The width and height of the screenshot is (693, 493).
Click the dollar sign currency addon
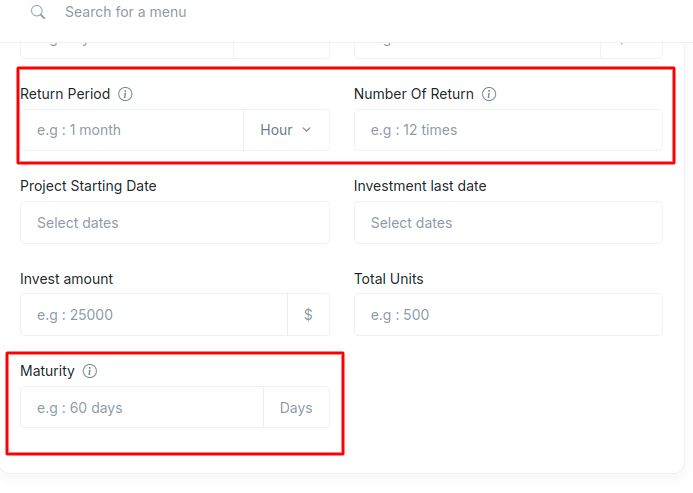(308, 315)
